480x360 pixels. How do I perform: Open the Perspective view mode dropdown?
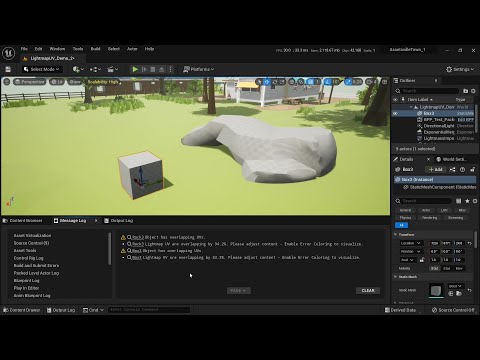coord(29,82)
